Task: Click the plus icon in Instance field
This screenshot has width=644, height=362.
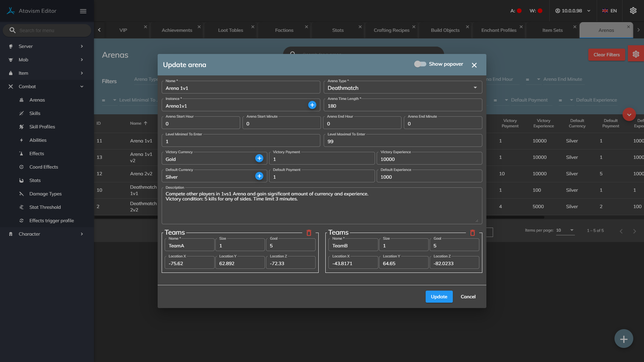Action: pyautogui.click(x=312, y=105)
